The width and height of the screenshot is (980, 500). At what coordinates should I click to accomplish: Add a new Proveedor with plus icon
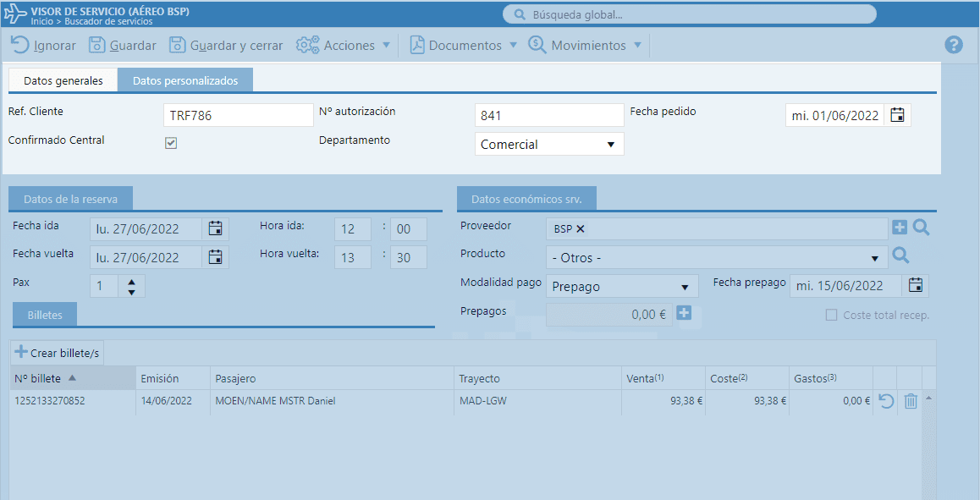[x=900, y=228]
